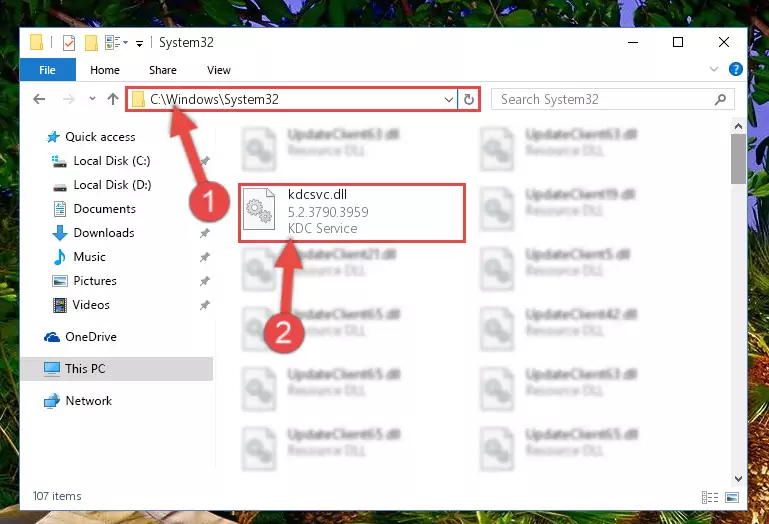Click the Network icon in sidebar
Image resolution: width=769 pixels, height=524 pixels.
51,401
